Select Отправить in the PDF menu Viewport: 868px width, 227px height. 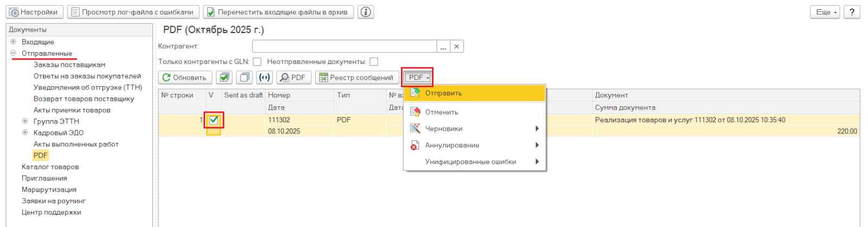click(x=443, y=93)
